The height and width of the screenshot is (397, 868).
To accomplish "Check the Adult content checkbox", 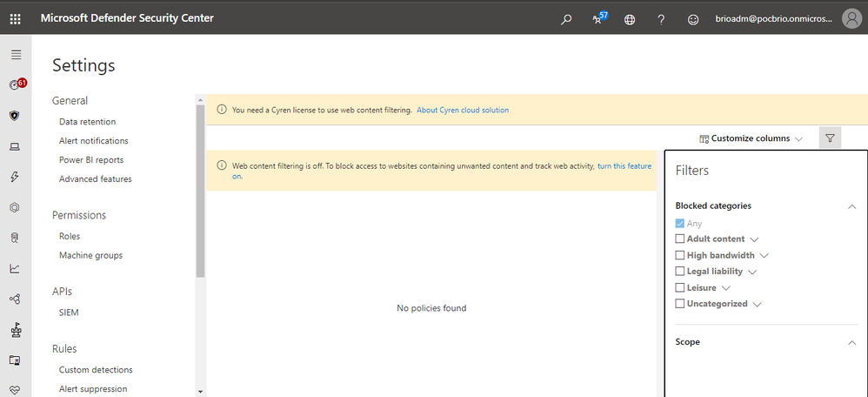I will point(680,239).
